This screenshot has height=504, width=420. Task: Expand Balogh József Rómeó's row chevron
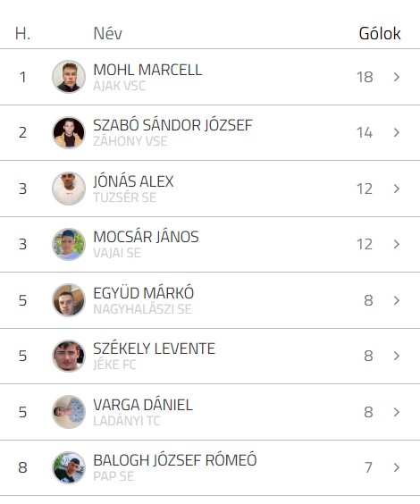point(397,467)
